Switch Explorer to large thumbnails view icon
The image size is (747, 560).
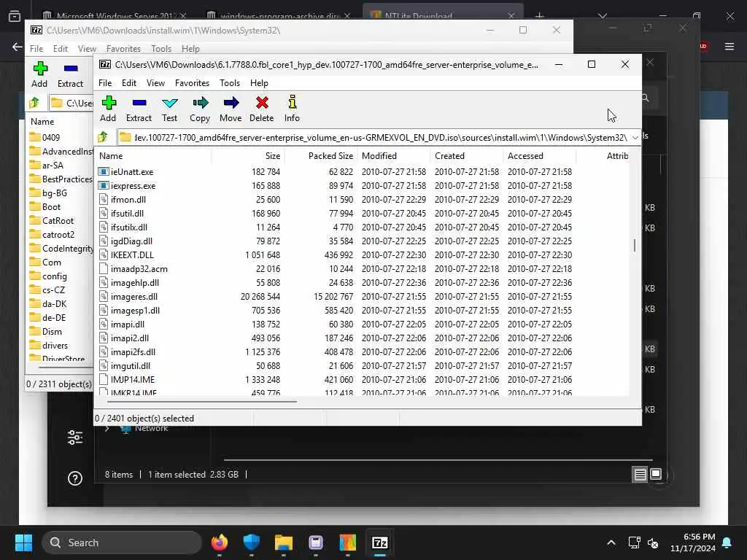656,474
